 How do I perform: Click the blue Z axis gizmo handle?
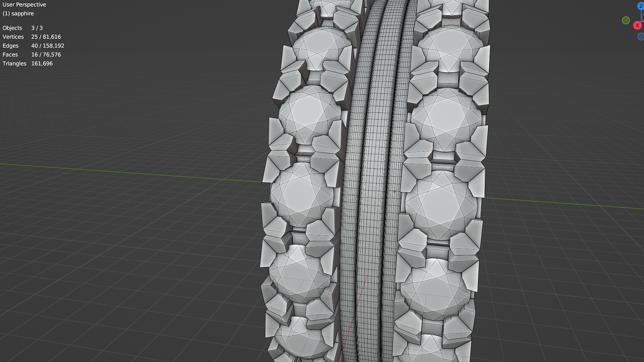(x=640, y=6)
